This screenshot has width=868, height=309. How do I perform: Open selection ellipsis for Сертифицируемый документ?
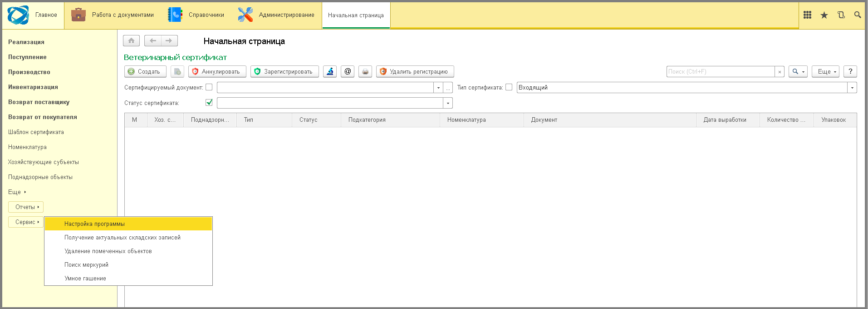(x=448, y=88)
